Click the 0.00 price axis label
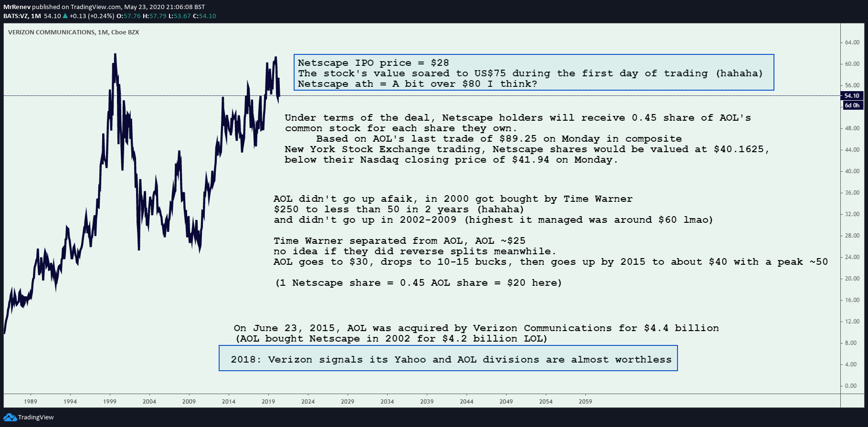Viewport: 868px width, 427px height. (x=851, y=386)
